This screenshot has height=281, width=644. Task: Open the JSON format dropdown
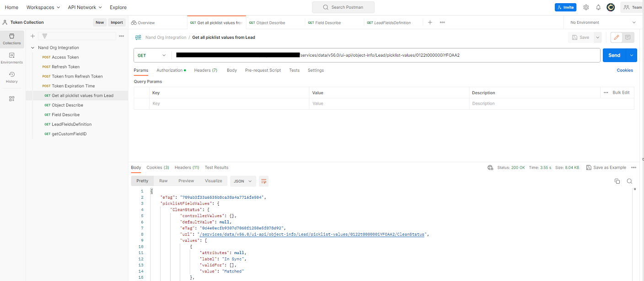click(243, 181)
